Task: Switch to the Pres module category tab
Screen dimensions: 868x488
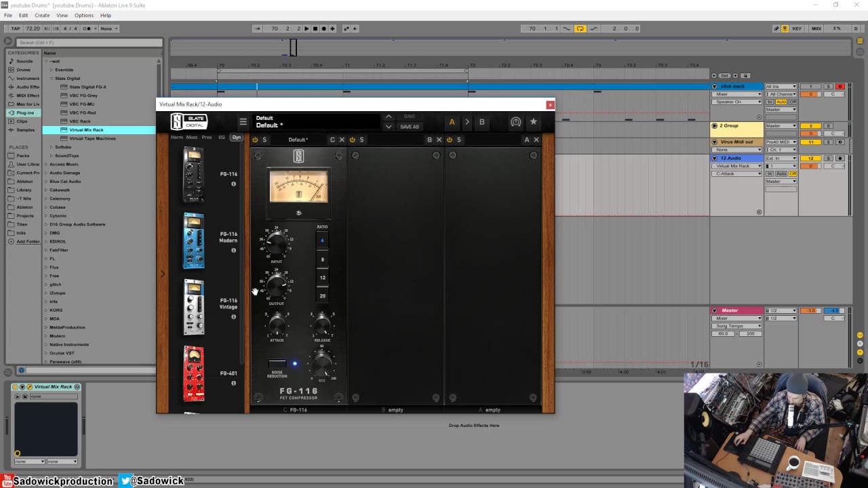Action: [206, 137]
